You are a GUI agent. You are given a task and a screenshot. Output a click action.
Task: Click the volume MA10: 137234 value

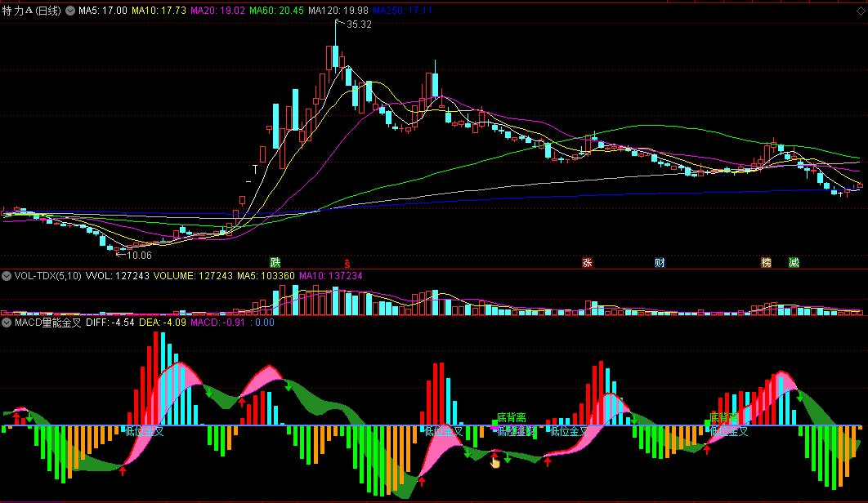(330, 275)
